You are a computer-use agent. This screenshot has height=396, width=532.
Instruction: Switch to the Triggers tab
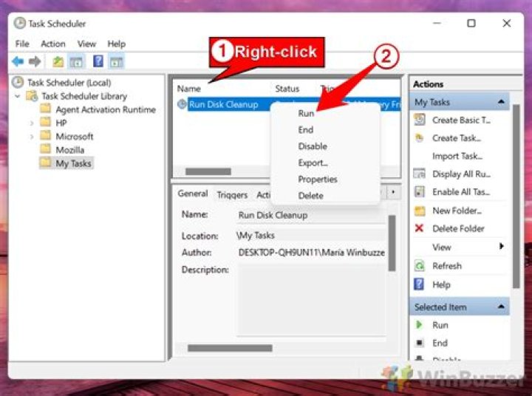click(x=232, y=195)
